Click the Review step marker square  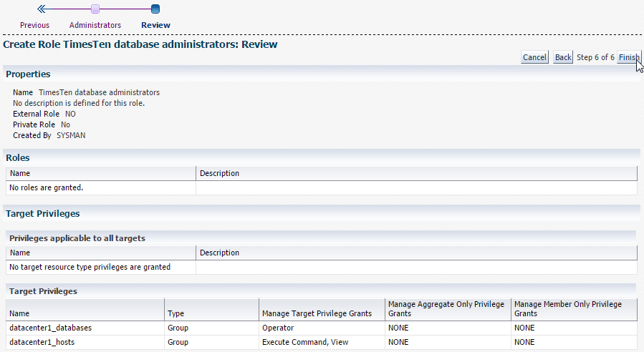[x=155, y=9]
